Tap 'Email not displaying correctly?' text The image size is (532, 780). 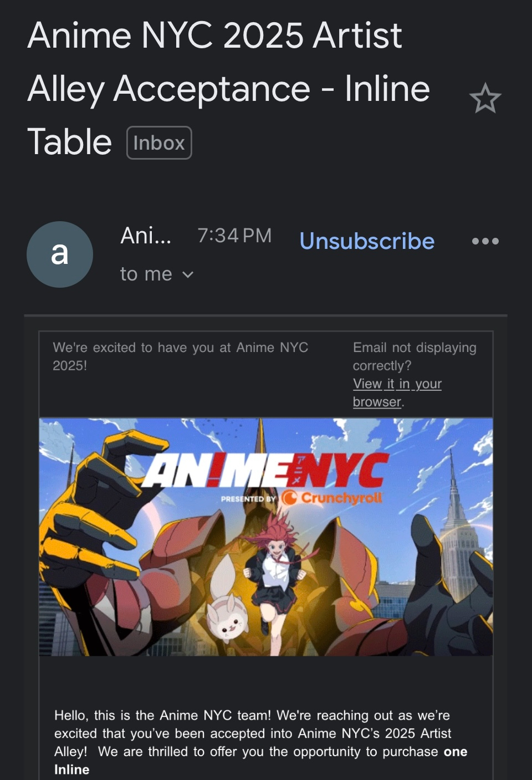(415, 356)
